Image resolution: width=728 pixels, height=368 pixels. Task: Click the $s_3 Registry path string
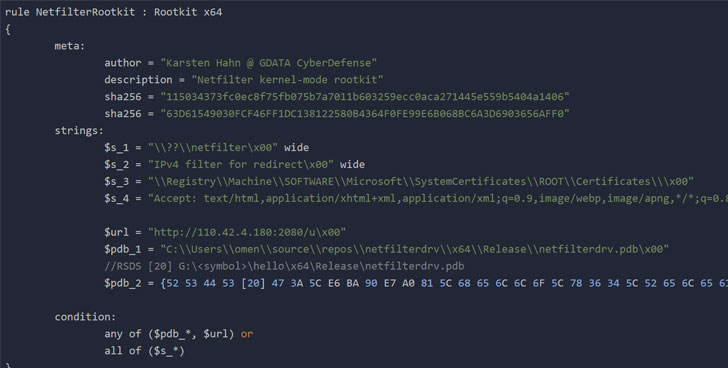tap(421, 181)
